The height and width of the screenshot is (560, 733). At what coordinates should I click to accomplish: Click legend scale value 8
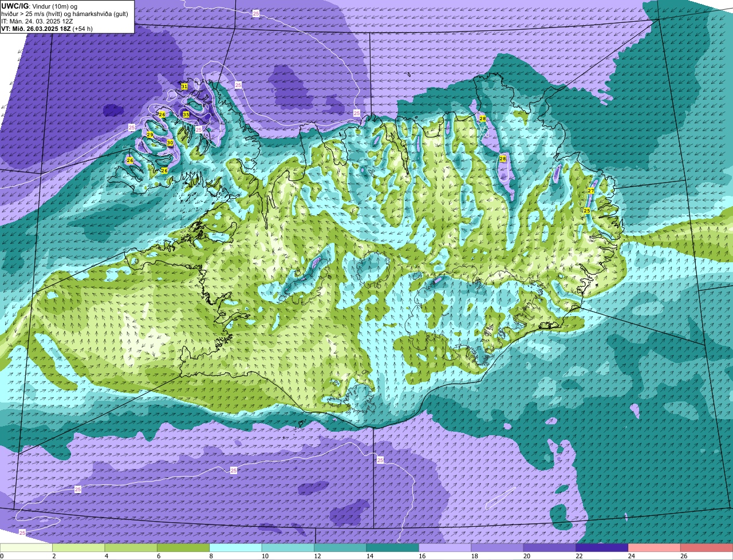click(211, 556)
